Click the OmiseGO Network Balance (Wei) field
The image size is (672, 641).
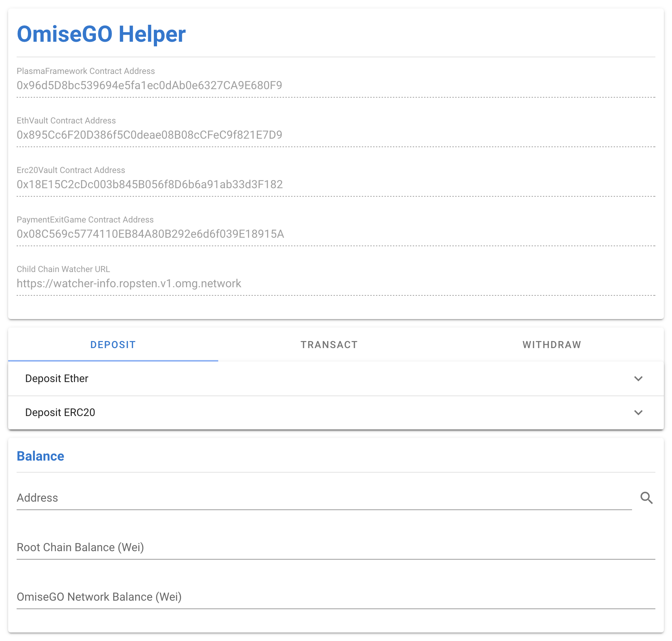(336, 597)
